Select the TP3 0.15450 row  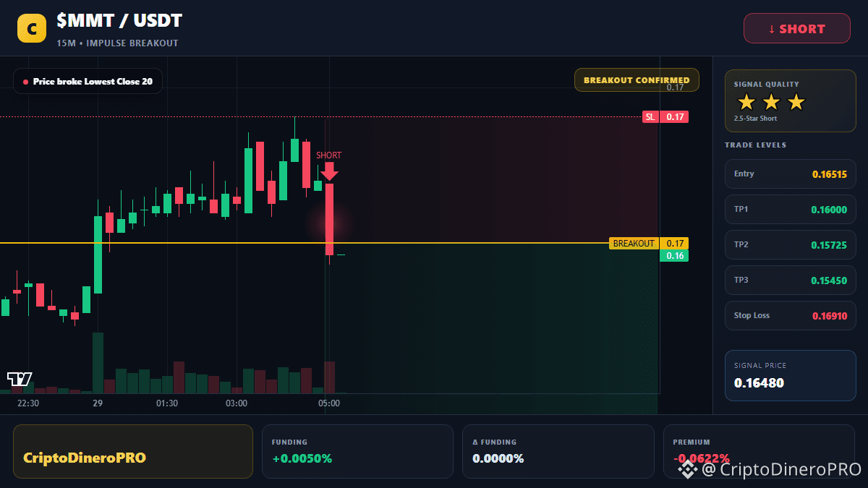point(790,280)
